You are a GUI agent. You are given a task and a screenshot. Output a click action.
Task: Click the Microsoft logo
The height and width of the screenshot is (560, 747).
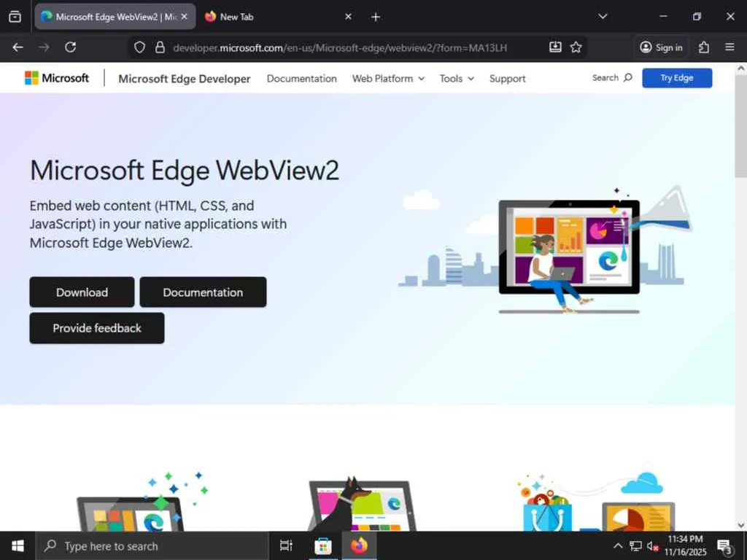click(57, 78)
